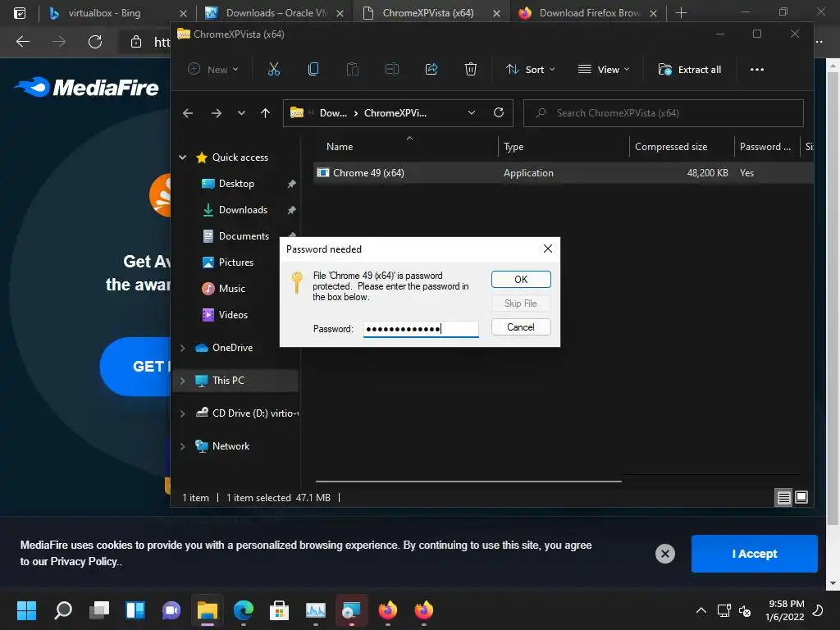840x630 pixels.
Task: Click the Cut scissors icon in Explorer toolbar
Action: [x=274, y=69]
